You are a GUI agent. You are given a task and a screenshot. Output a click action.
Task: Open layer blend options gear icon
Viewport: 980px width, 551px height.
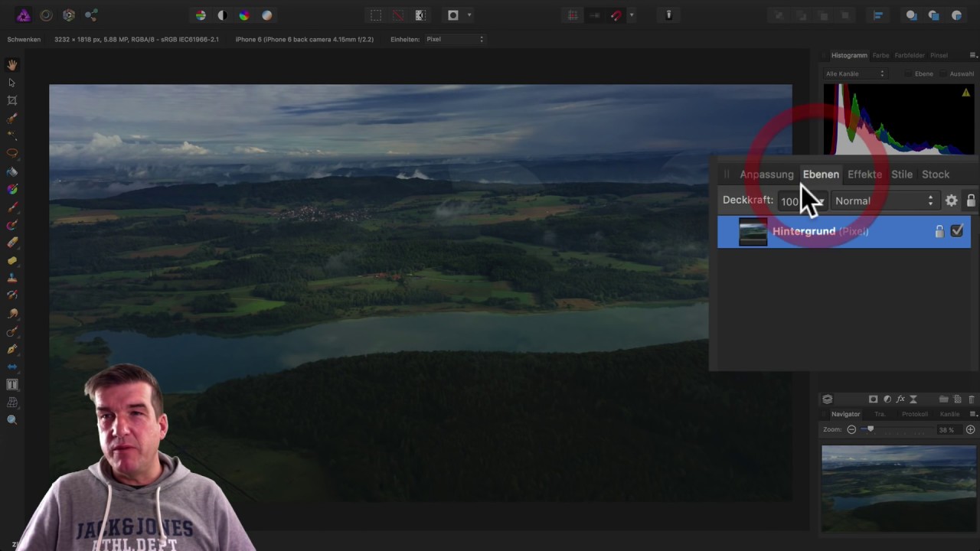[x=951, y=201]
